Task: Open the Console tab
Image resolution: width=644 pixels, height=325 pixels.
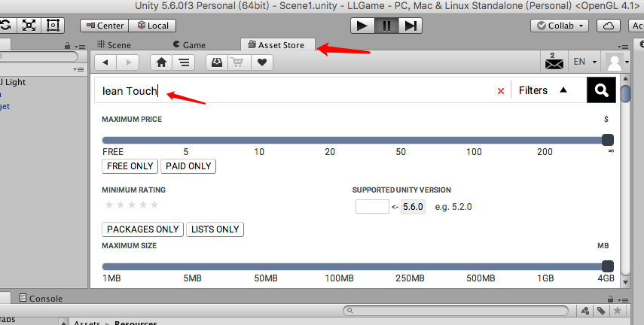Action: (41, 299)
